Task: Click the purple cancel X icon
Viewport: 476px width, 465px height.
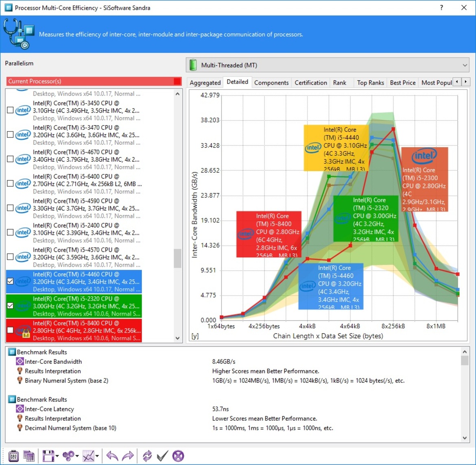Action: tap(178, 456)
